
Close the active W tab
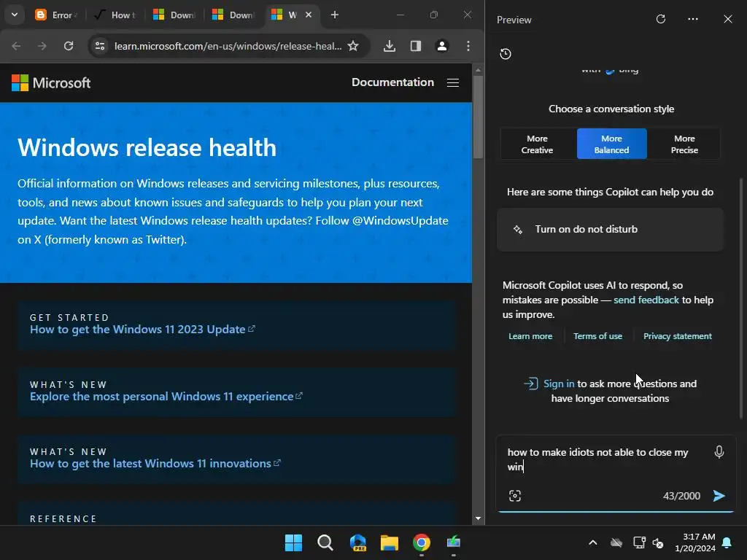[309, 15]
